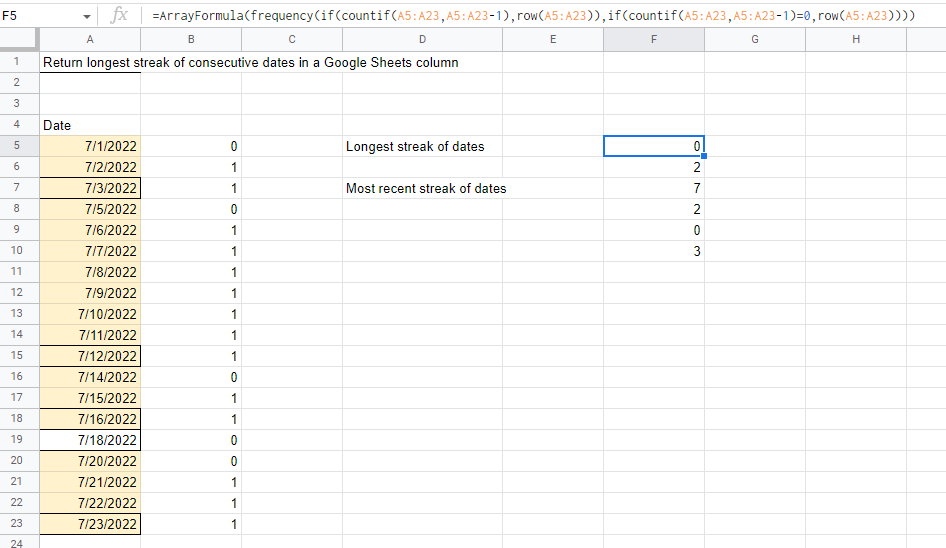Select cell with date 7/22/2022

coord(90,503)
